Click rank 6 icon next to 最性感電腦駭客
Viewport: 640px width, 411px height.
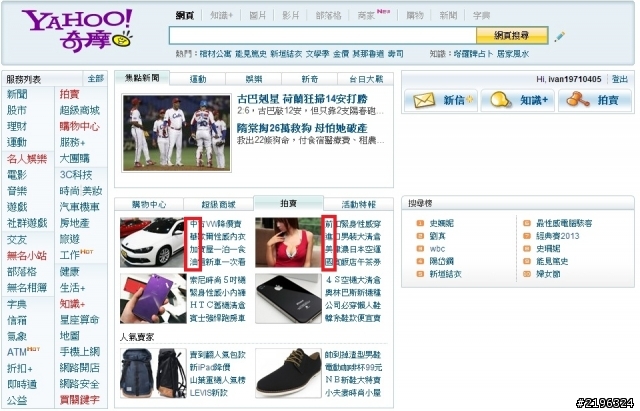tap(527, 223)
